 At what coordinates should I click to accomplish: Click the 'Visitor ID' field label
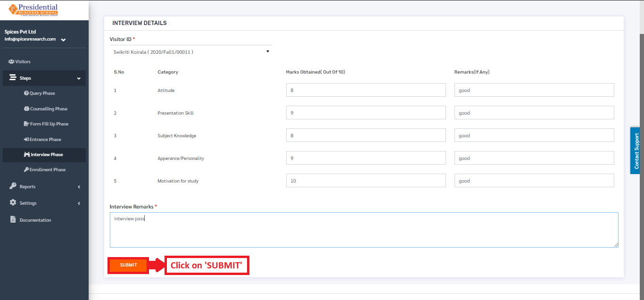121,39
